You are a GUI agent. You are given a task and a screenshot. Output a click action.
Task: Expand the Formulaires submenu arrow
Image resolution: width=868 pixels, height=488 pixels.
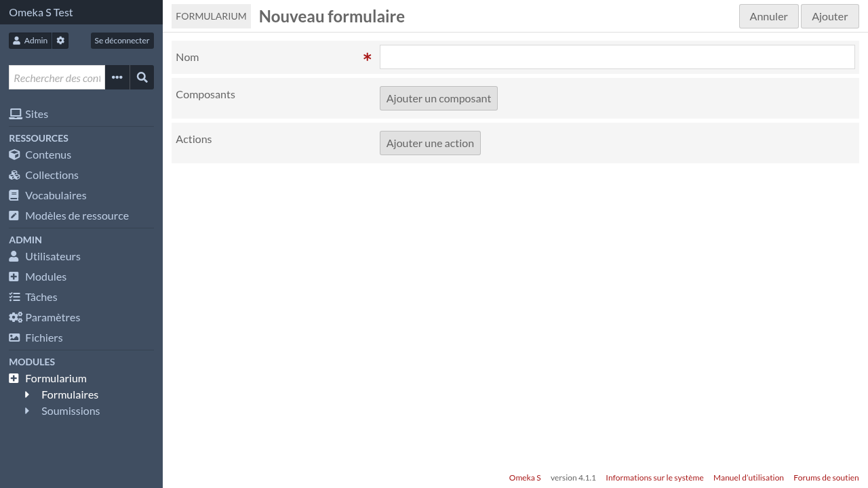tap(27, 394)
